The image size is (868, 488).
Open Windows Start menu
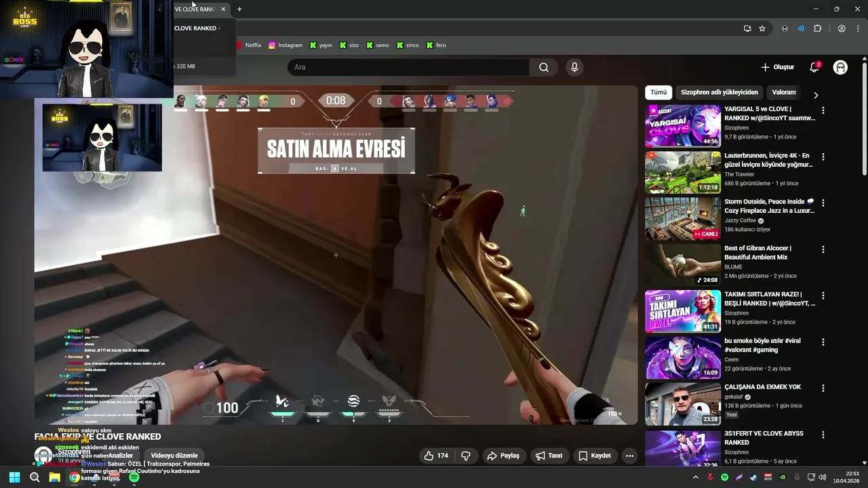(14, 477)
